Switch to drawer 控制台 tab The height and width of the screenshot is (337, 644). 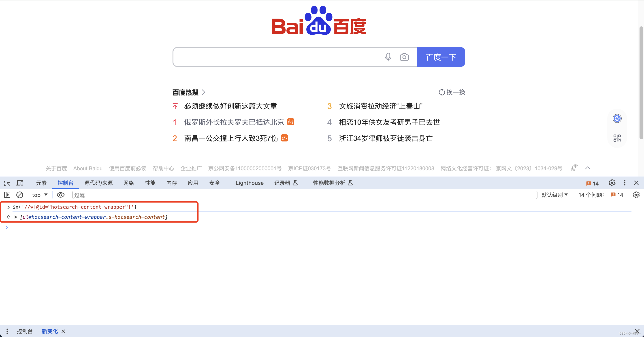click(x=25, y=331)
